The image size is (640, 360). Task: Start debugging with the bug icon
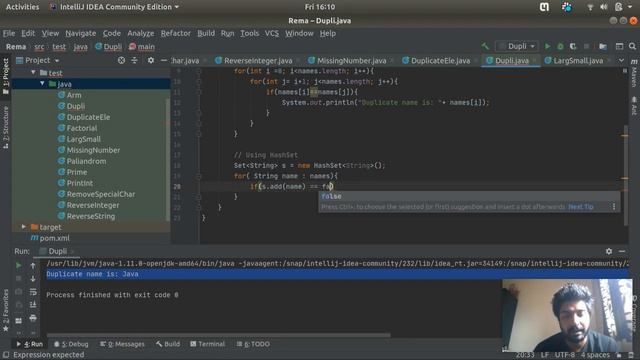[x=560, y=47]
